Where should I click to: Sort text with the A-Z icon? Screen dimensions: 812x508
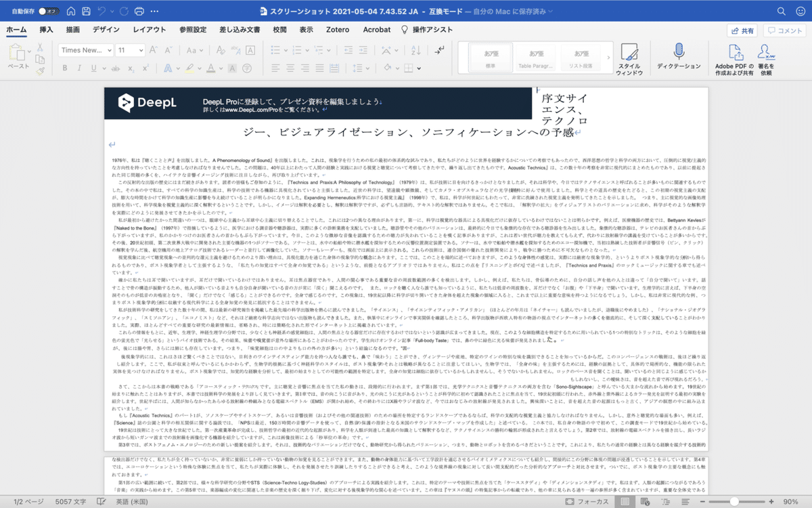[x=415, y=50]
